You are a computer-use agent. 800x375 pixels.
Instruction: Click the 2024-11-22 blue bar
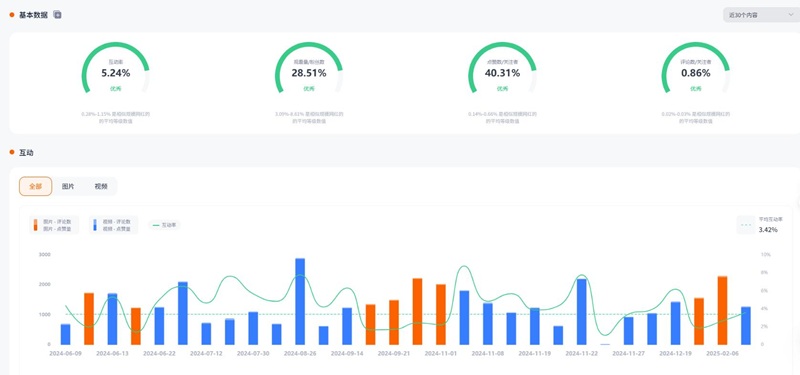pyautogui.click(x=582, y=312)
